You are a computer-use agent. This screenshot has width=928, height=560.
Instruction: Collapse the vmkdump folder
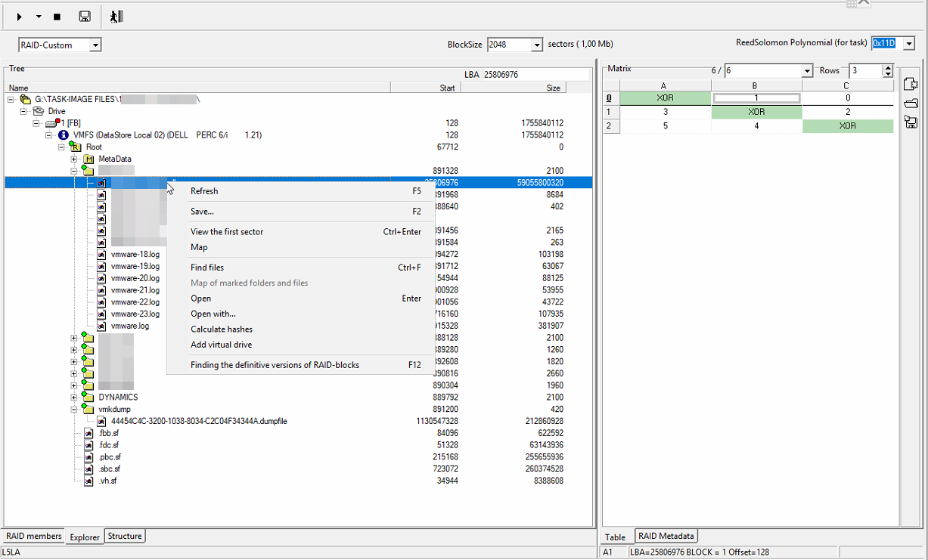point(74,409)
